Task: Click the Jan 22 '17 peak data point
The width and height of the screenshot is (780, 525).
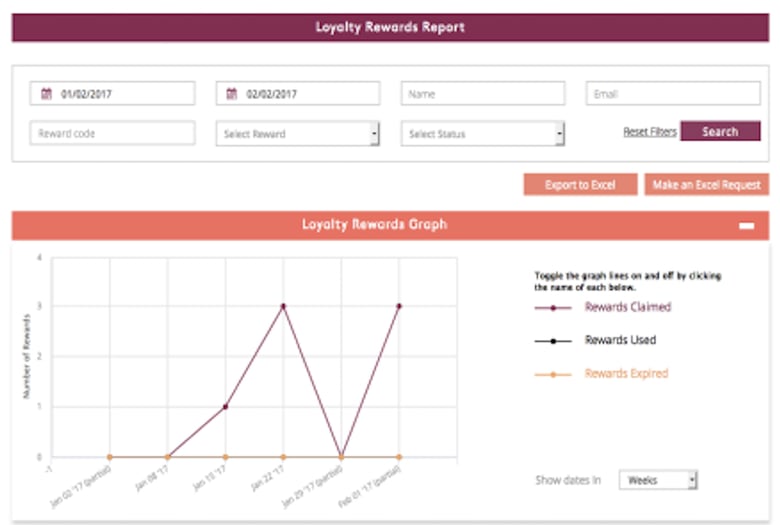Action: click(x=283, y=306)
